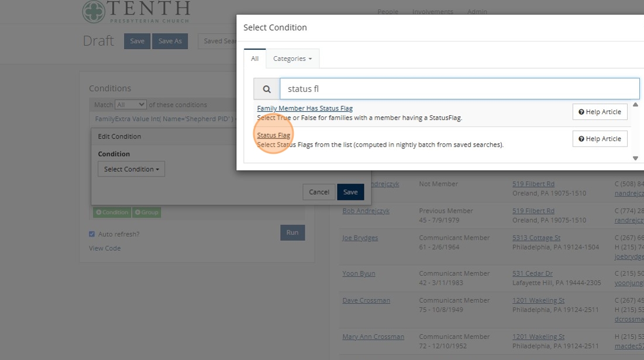This screenshot has height=360, width=644.
Task: Open Mary Ann Crossman's profile link
Action: [373, 337]
